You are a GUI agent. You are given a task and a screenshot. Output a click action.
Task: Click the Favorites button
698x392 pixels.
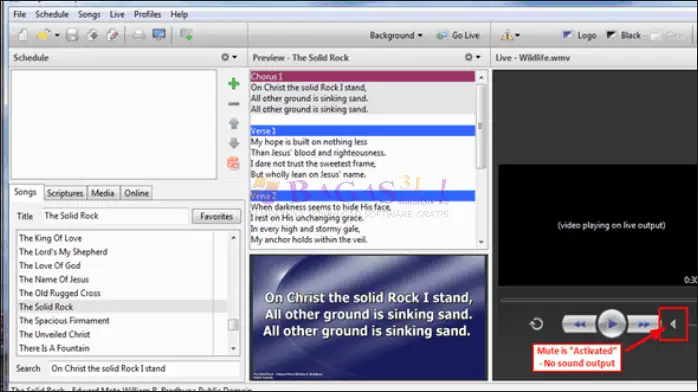[x=216, y=216]
